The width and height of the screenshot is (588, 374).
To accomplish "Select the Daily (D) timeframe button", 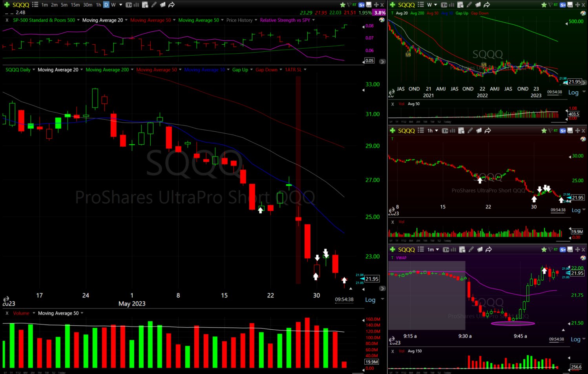I will (x=106, y=5).
